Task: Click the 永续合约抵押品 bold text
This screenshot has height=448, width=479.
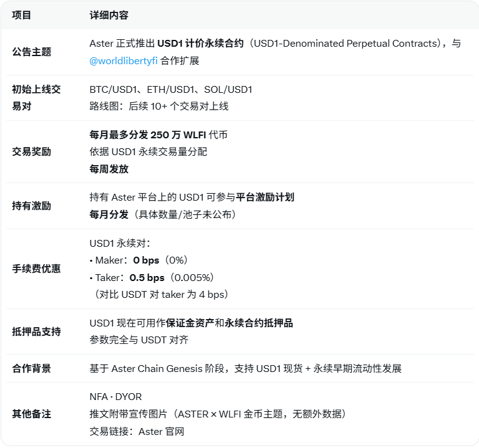Action: point(259,323)
